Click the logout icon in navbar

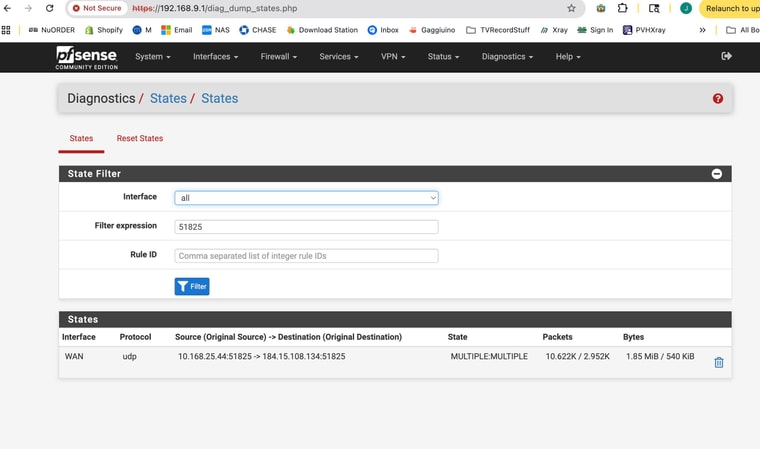point(726,56)
